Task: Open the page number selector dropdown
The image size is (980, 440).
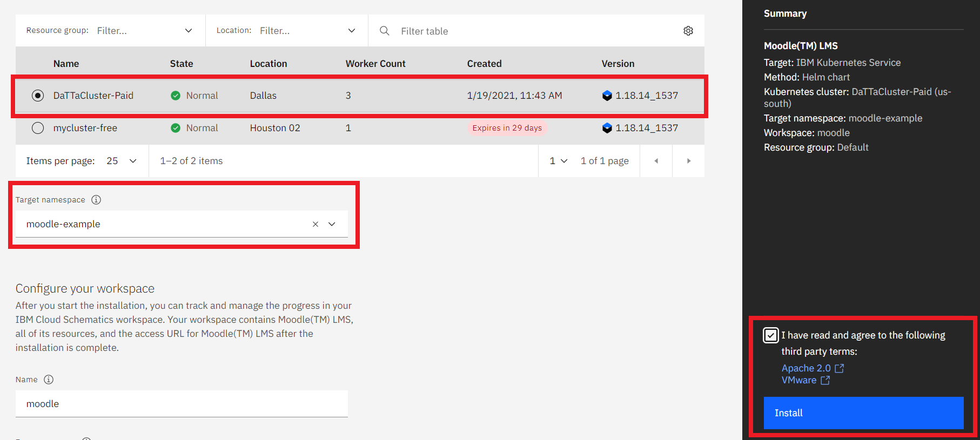Action: [x=559, y=161]
